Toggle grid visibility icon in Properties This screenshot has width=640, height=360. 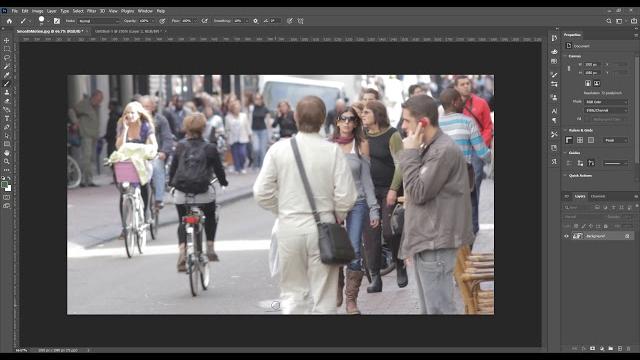coord(580,140)
